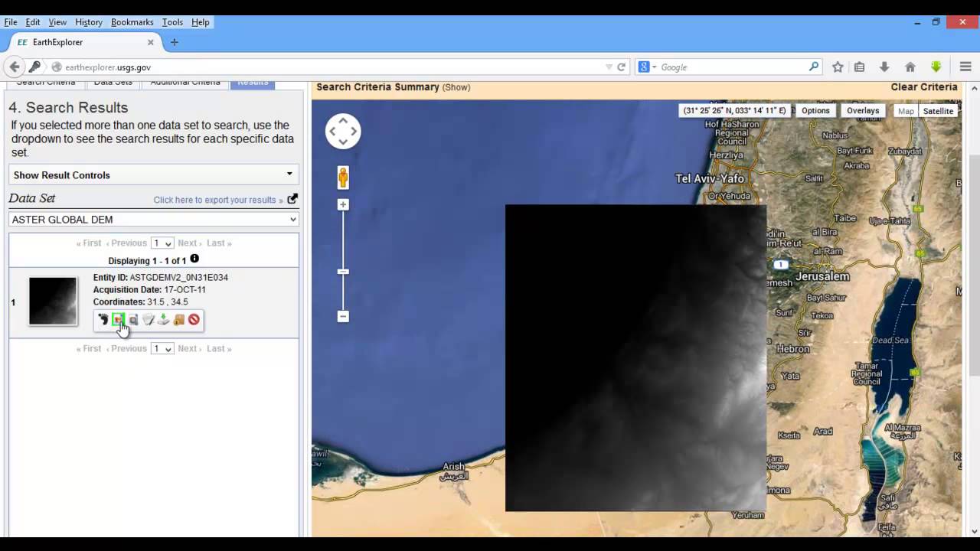Click the export results icon beside link
The image size is (980, 551).
click(x=292, y=199)
